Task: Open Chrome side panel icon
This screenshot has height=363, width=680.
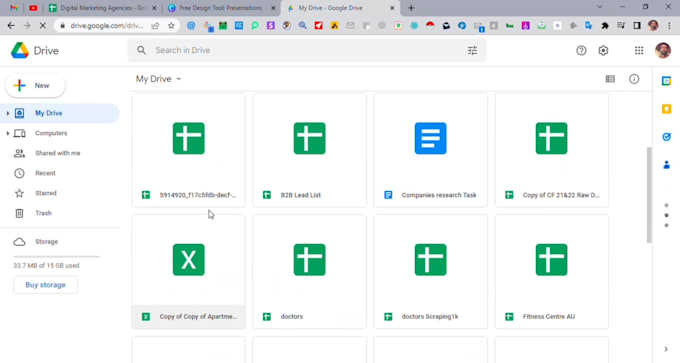Action: coord(637,26)
